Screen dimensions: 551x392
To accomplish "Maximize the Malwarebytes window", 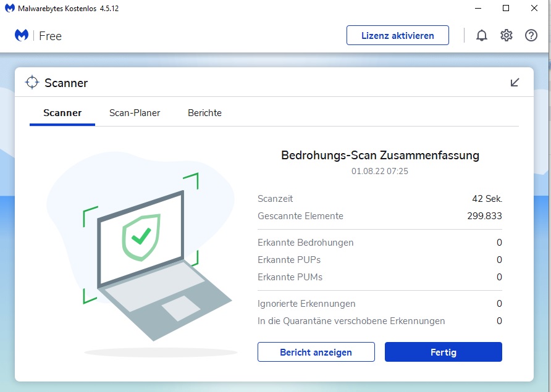I will (x=506, y=8).
